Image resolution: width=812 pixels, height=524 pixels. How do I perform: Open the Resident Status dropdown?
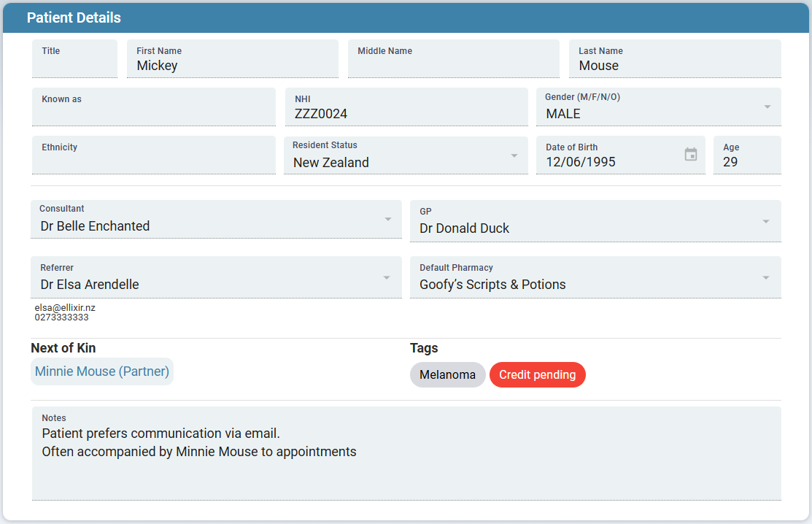click(x=514, y=155)
